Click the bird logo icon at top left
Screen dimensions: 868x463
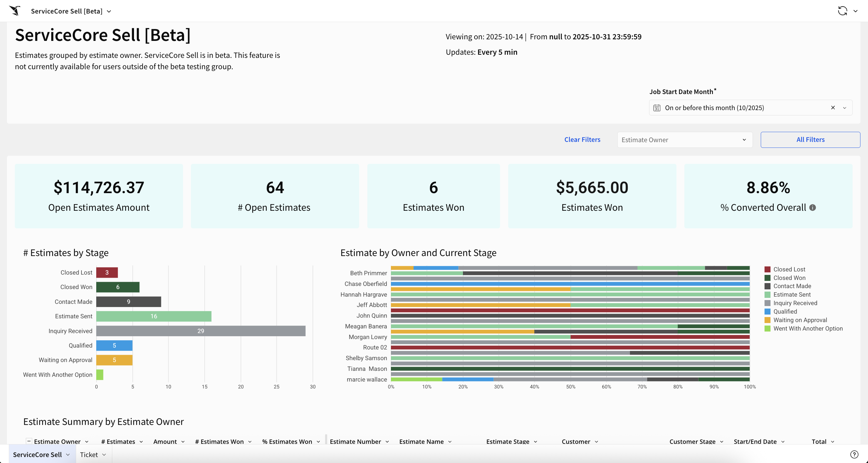[x=15, y=11]
